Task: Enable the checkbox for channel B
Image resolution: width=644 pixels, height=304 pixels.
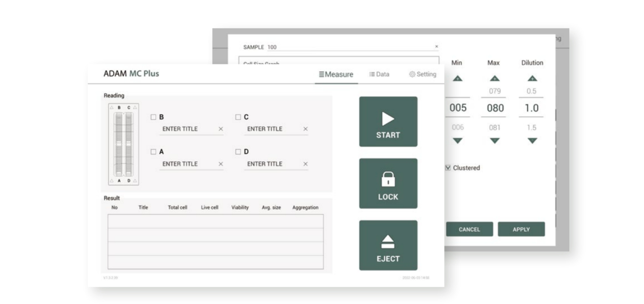Action: [x=153, y=117]
